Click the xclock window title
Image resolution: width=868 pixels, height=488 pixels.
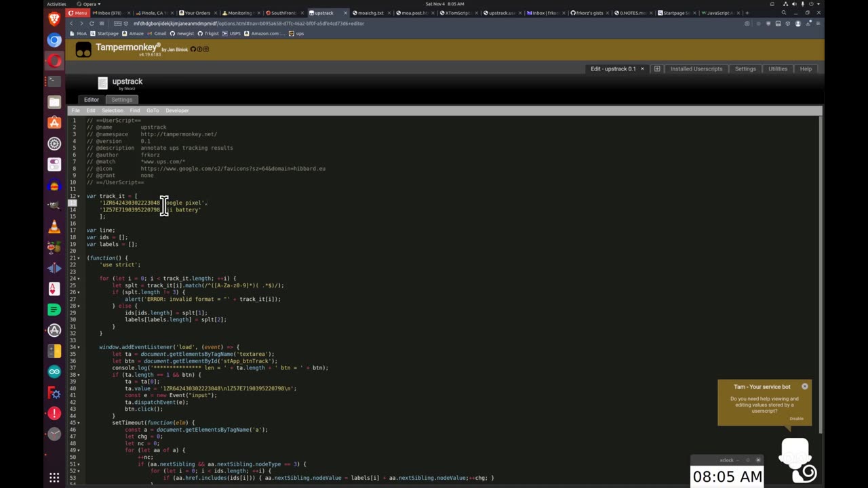click(x=726, y=460)
